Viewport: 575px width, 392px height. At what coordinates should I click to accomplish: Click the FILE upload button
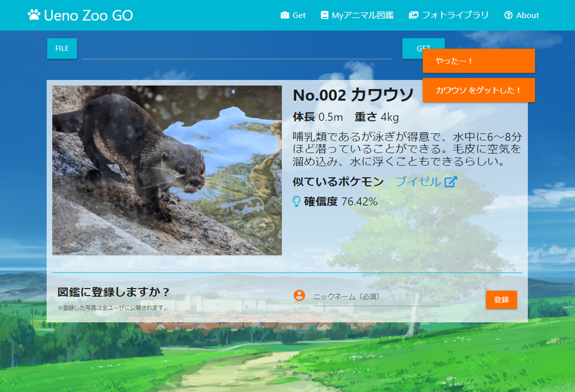click(x=62, y=48)
